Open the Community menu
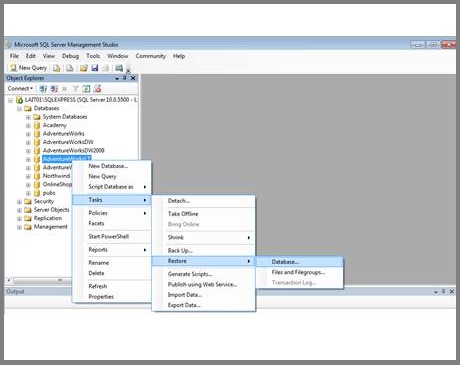Viewport: 460px width, 365px height. point(151,56)
